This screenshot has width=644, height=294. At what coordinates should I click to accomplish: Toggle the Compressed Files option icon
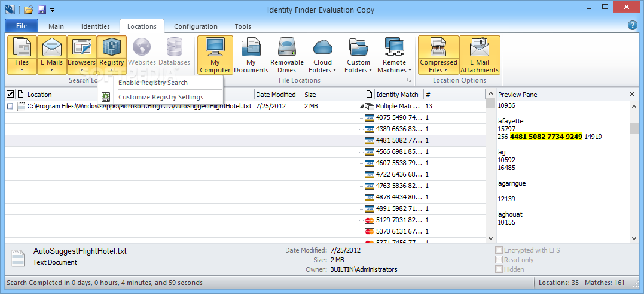pos(439,47)
